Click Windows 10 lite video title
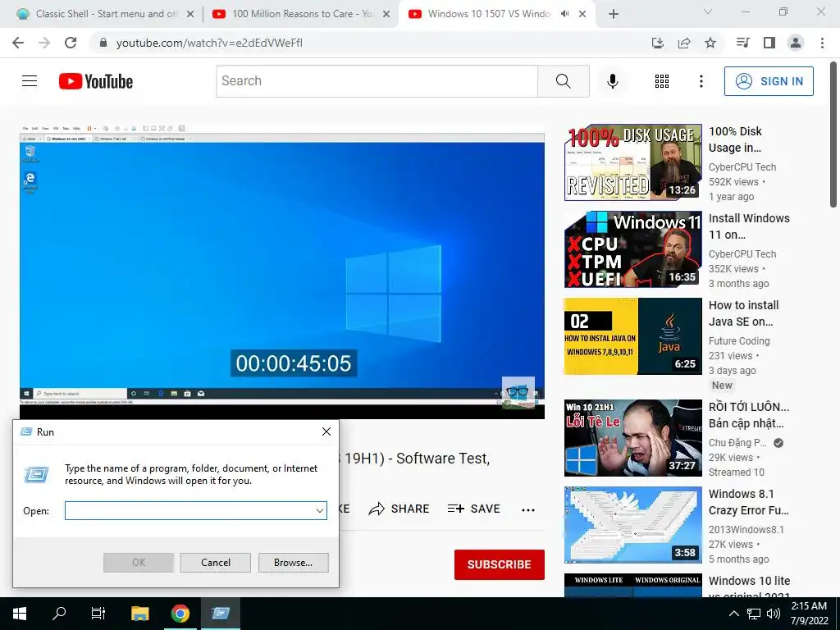This screenshot has height=630, width=840. coord(749,587)
